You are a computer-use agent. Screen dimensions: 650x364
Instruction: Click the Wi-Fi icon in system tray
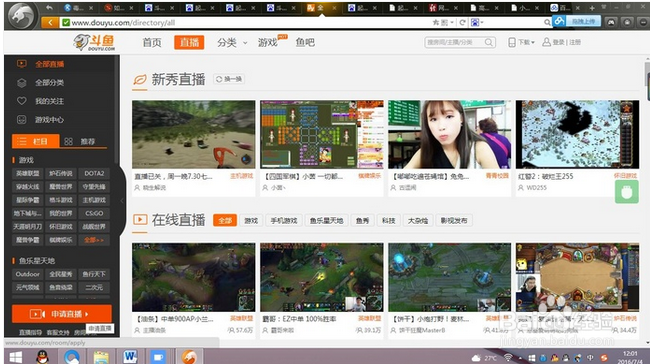coord(508,357)
